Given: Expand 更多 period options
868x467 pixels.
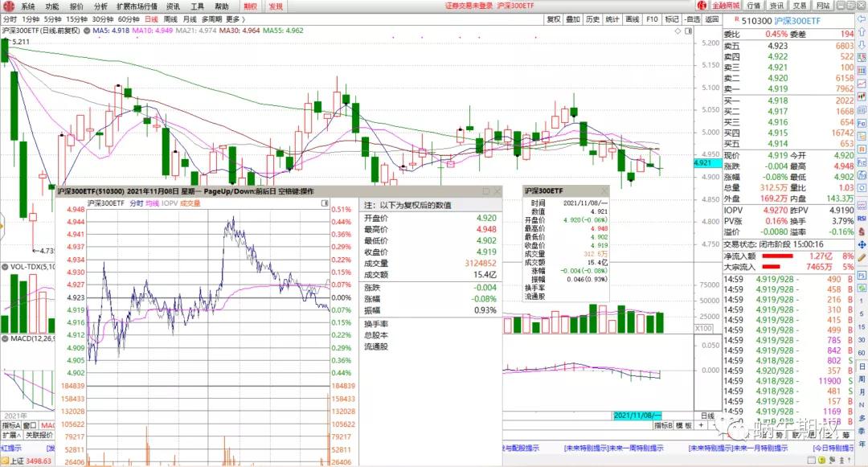Looking at the screenshot, I should coord(234,18).
